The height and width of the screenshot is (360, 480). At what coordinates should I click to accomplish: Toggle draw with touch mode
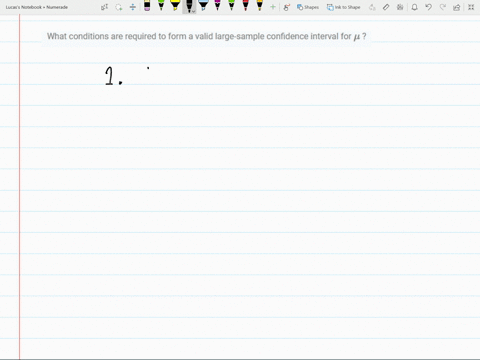click(x=286, y=7)
